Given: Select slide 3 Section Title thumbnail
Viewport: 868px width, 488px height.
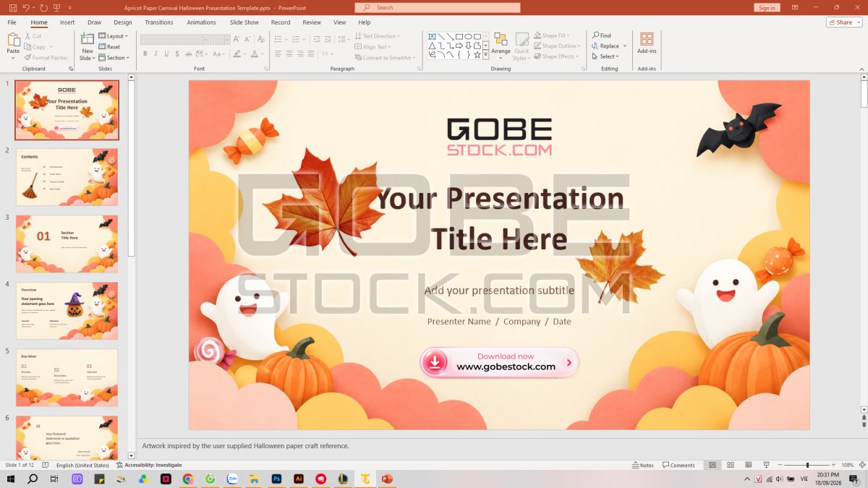Looking at the screenshot, I should coord(67,244).
